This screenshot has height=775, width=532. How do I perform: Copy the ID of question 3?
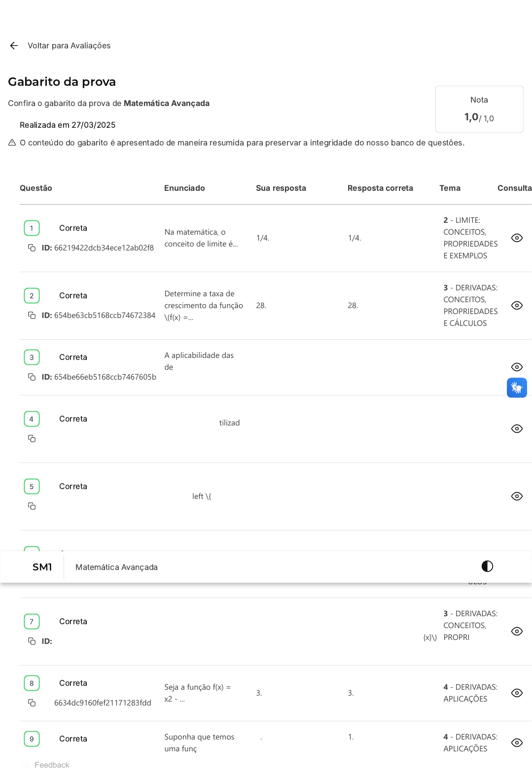tap(32, 377)
